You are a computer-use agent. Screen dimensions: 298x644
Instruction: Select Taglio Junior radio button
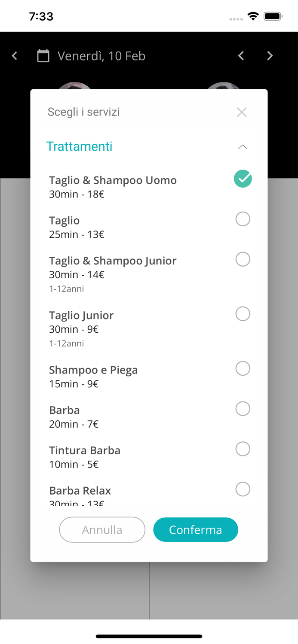coord(243,314)
